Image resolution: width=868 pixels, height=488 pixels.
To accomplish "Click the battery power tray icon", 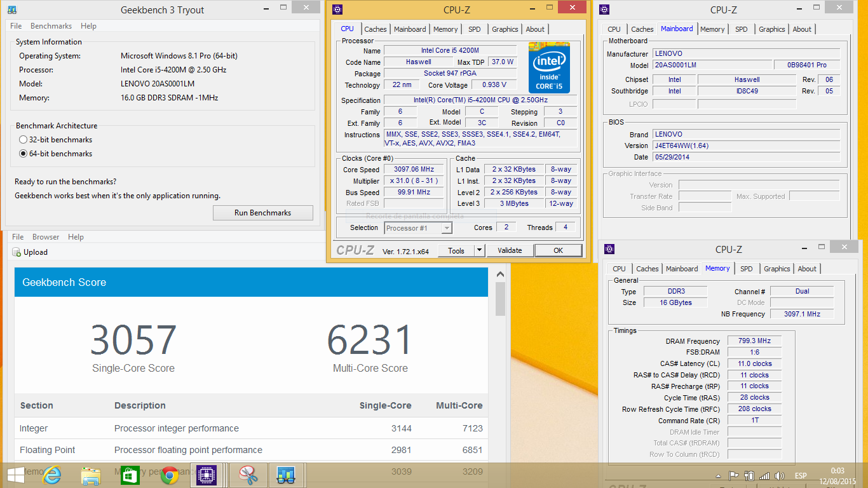I will point(749,475).
